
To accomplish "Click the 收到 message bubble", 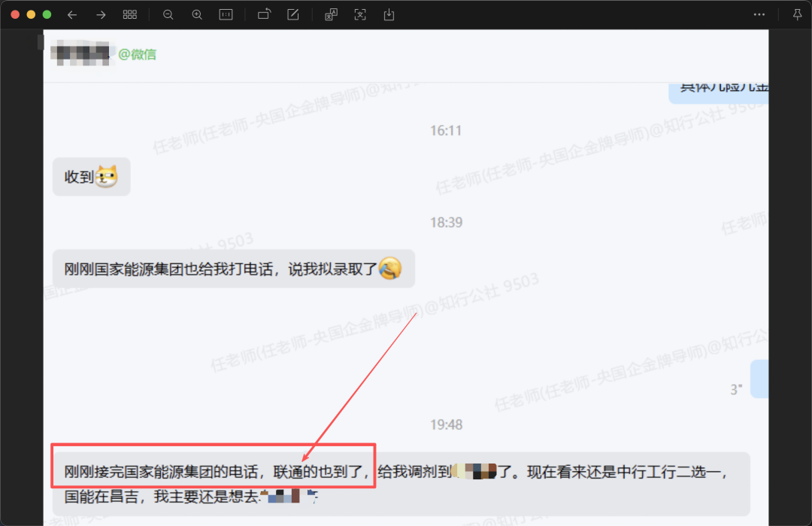I will (x=91, y=177).
